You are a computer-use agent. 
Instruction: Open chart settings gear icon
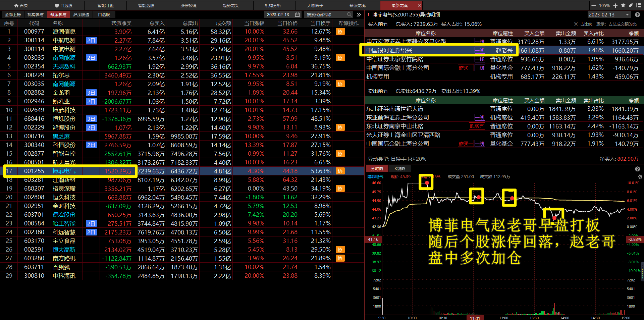point(640,177)
